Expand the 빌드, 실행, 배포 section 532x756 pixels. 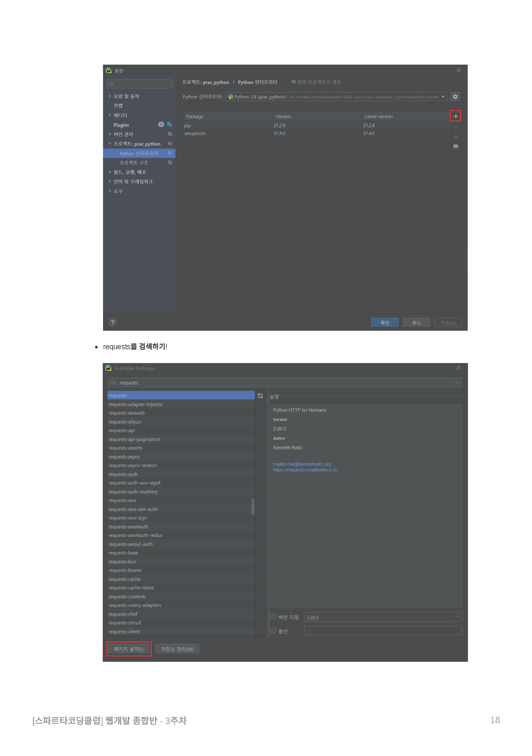[110, 172]
